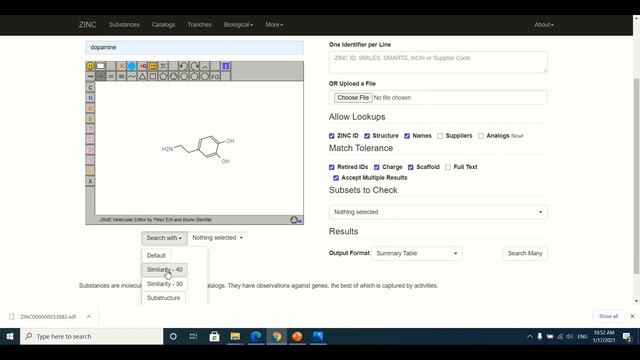Select the triple bond tool

coord(121,76)
